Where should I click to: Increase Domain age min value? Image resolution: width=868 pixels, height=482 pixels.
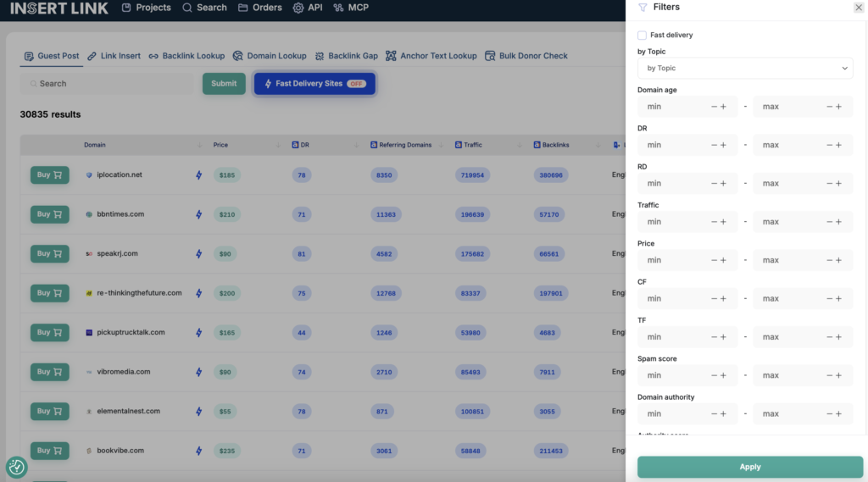point(723,107)
